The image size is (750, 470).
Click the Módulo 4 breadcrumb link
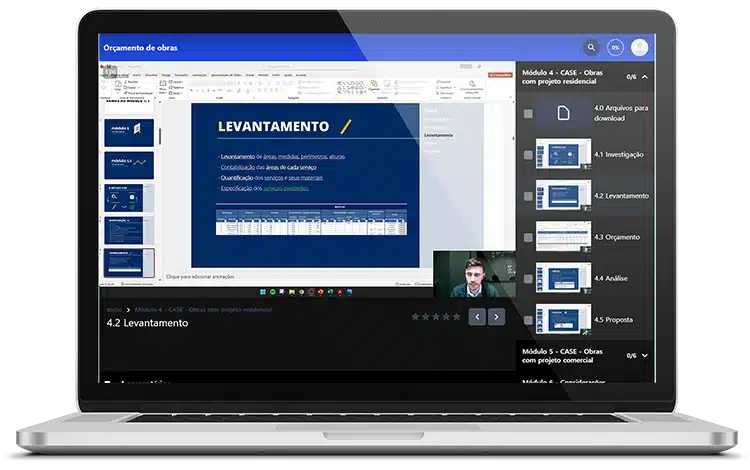[x=203, y=309]
